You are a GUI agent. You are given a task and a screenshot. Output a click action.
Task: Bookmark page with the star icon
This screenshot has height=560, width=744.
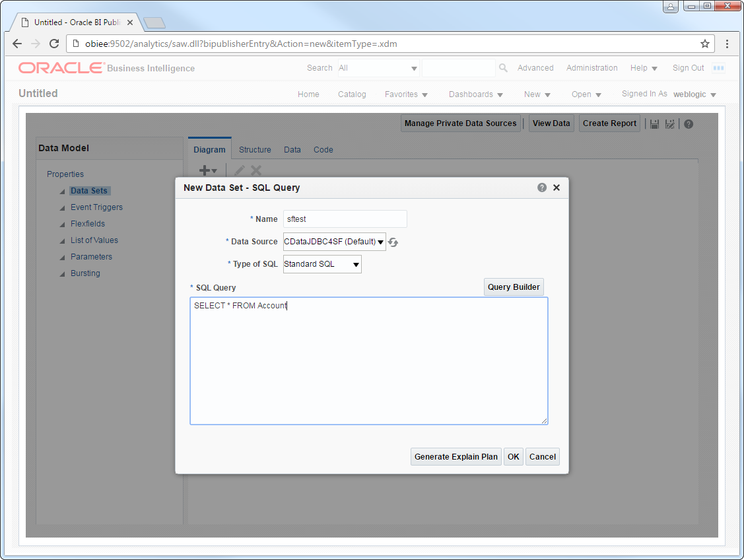pos(705,44)
